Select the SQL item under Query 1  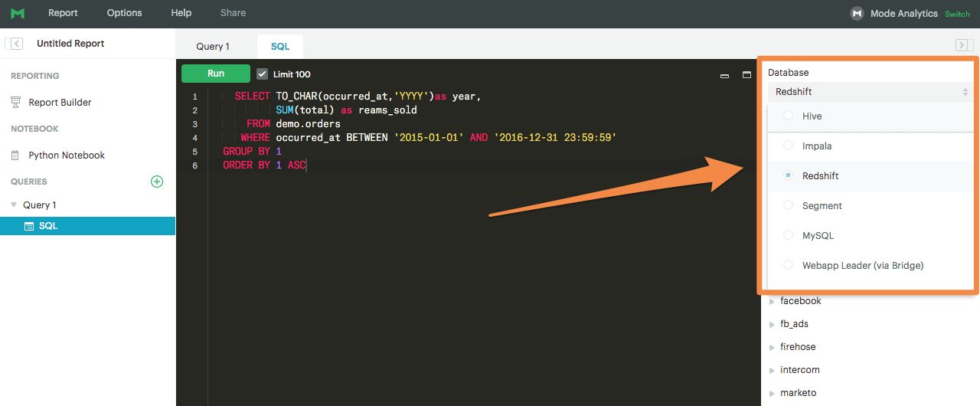(87, 226)
